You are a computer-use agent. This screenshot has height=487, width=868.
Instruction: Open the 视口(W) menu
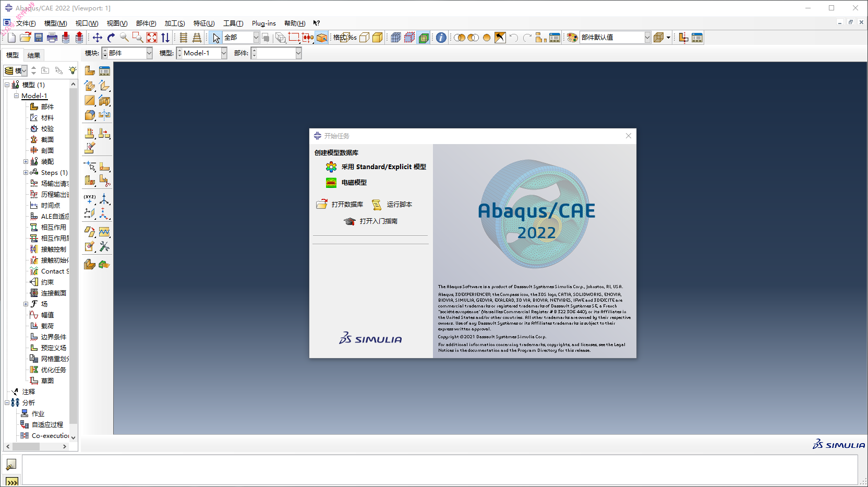point(87,23)
